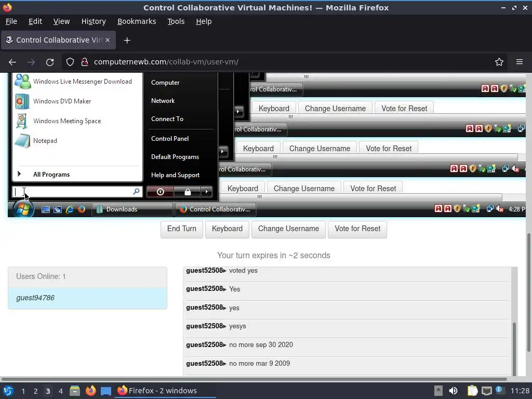Select guest94786 in Users Online list
The height and width of the screenshot is (399, 532).
87,298
